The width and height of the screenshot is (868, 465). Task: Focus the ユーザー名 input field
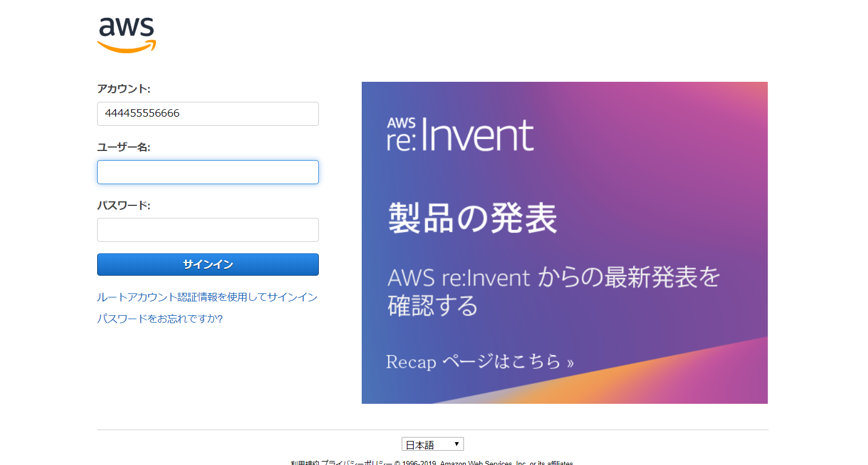click(x=207, y=172)
